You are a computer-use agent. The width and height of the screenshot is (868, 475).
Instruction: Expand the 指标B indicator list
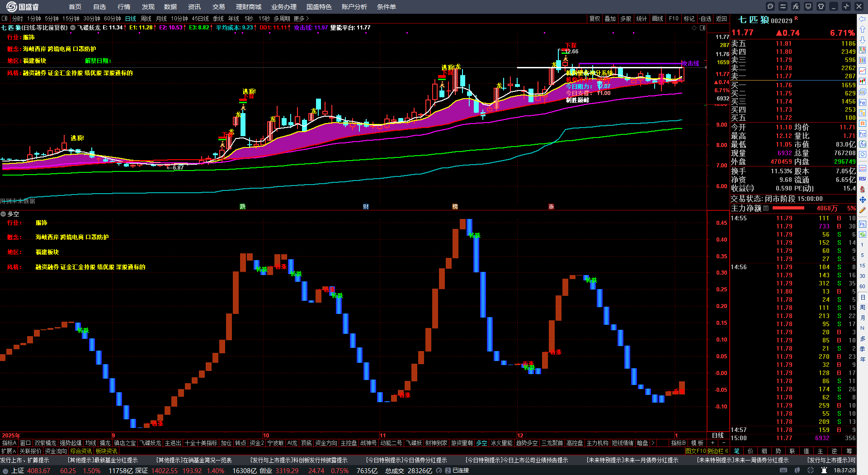pyautogui.click(x=678, y=443)
